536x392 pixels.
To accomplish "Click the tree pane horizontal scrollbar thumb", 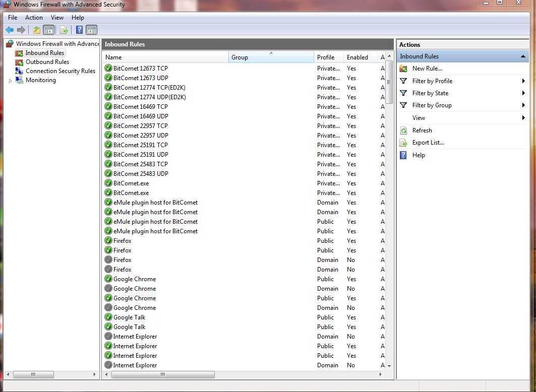I will click(33, 374).
